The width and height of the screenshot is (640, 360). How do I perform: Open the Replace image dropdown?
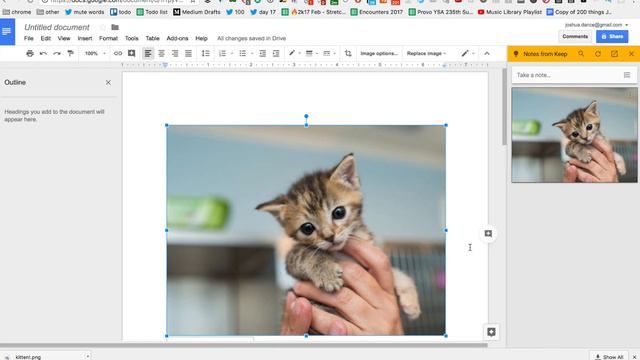[426, 53]
